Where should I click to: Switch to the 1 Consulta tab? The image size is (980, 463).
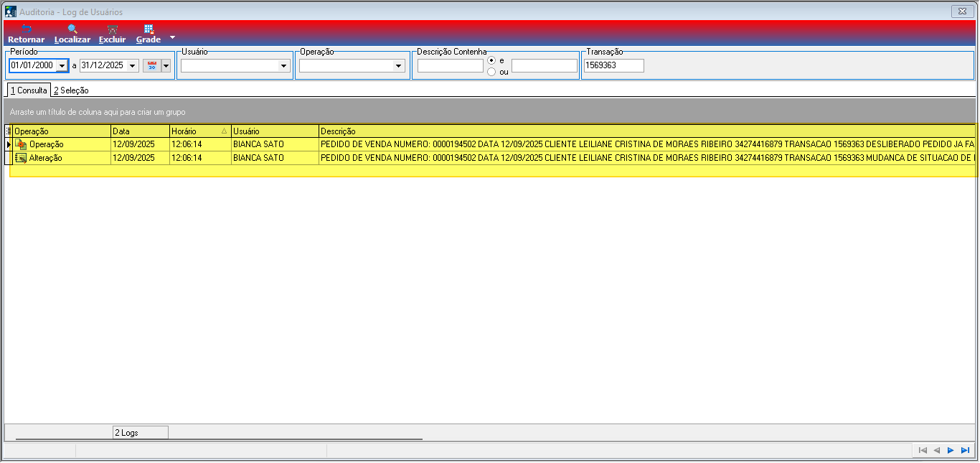coord(29,90)
